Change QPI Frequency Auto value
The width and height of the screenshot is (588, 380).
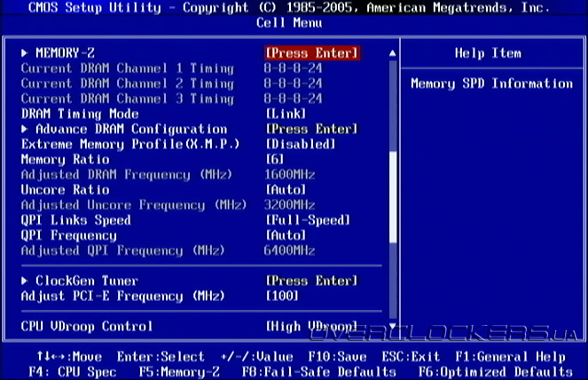coord(286,235)
